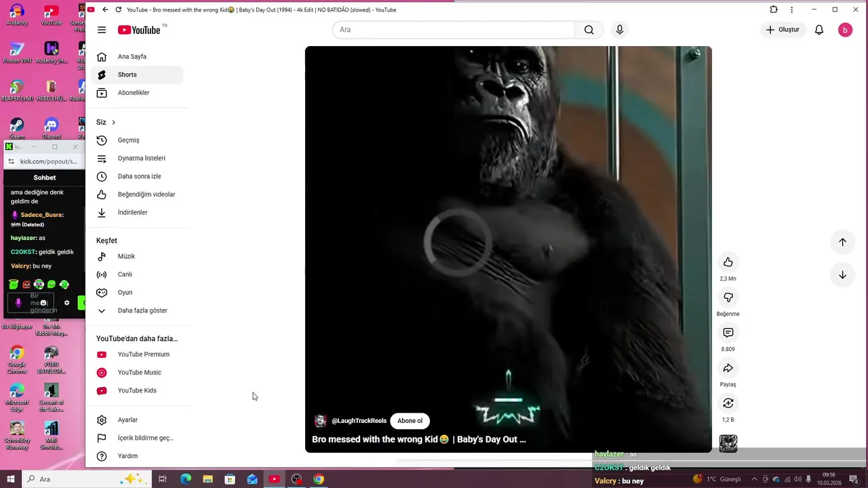Open Google Chrome from the taskbar
Screen dimensions: 868x488
tap(319, 479)
